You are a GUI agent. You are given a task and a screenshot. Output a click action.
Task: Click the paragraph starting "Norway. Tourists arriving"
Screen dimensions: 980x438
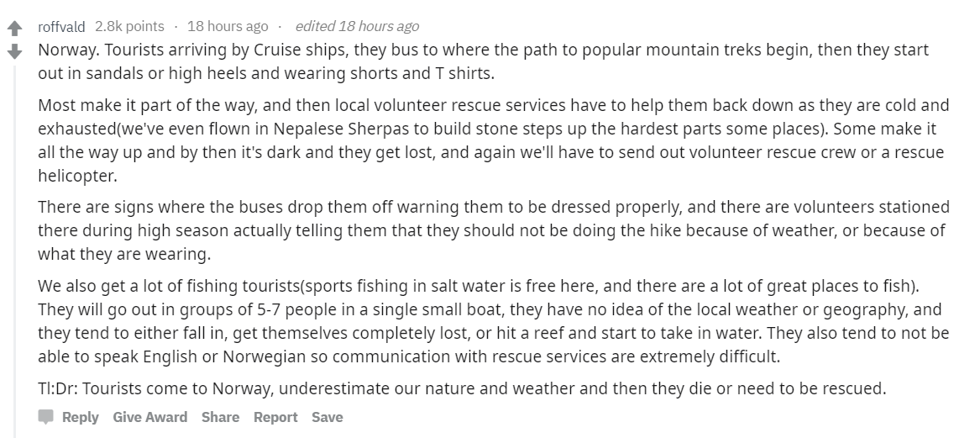pyautogui.click(x=483, y=61)
